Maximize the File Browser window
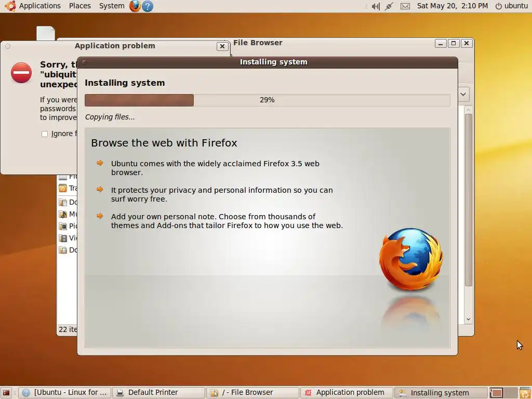Screen dimensions: 532x399 (453, 44)
